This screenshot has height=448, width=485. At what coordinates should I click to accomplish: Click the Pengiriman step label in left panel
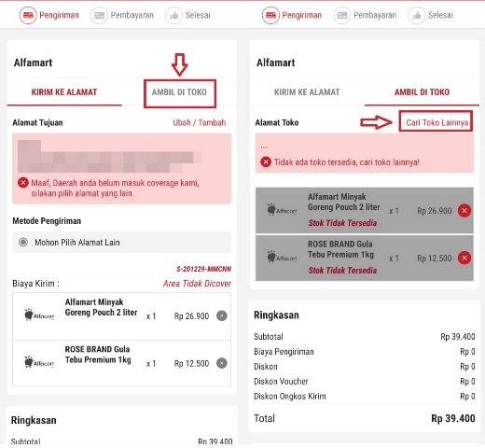59,15
